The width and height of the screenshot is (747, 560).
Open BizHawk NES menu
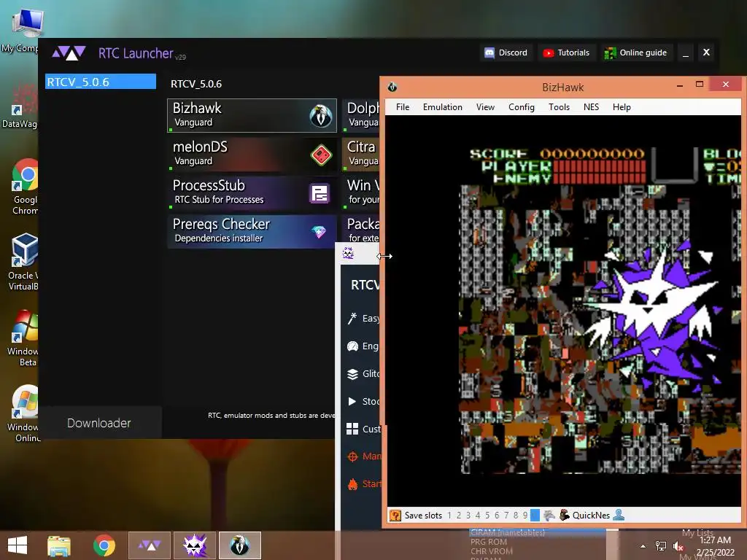(x=591, y=107)
